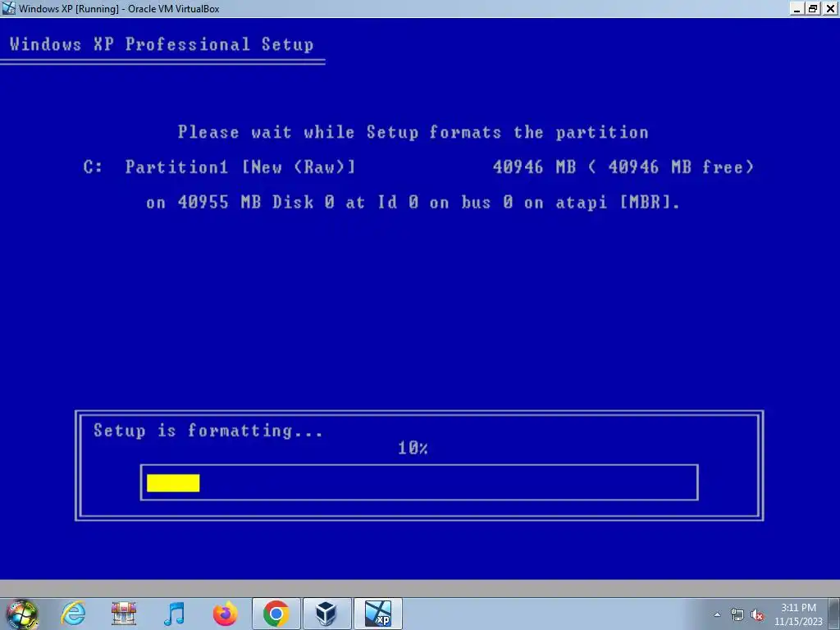
Task: Click the '40955 MB Disk 0' line
Action: 413,203
